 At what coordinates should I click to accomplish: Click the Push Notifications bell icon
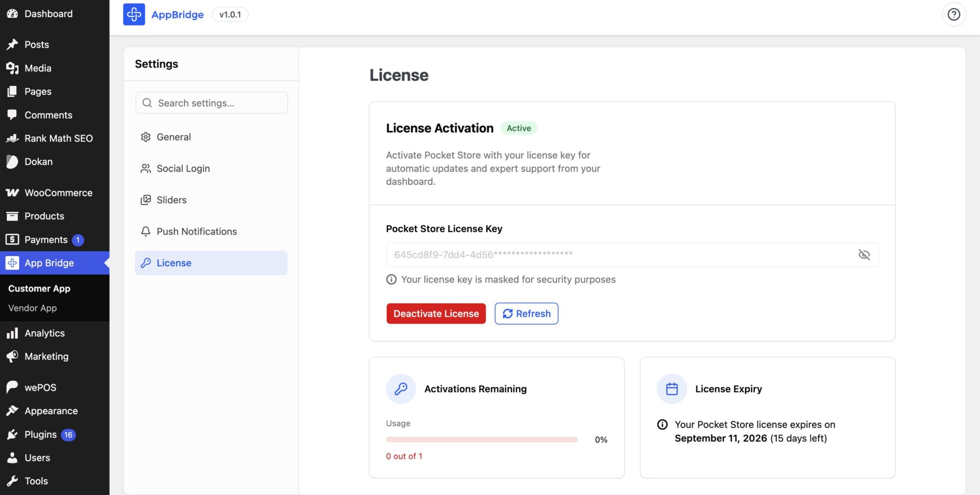click(x=145, y=231)
